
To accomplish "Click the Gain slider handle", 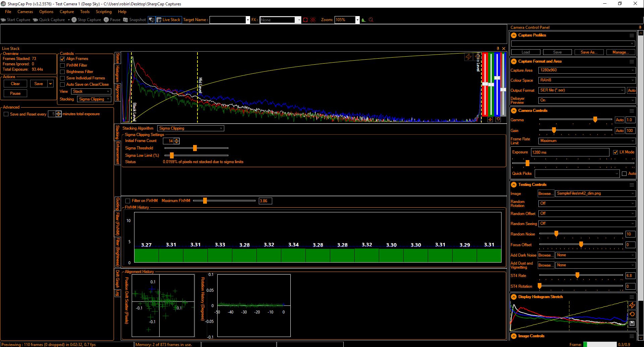I will tap(554, 130).
